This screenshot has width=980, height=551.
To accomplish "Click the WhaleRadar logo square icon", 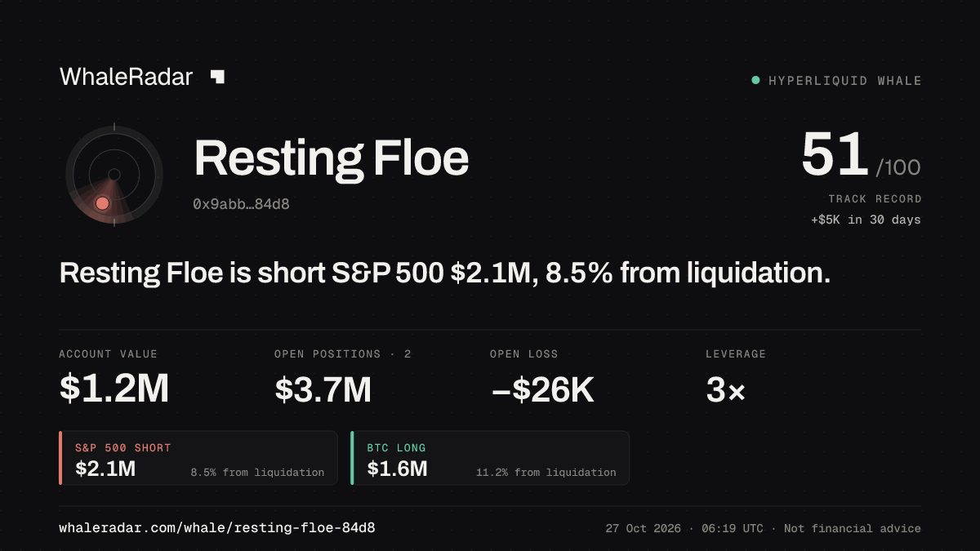I will [x=217, y=77].
